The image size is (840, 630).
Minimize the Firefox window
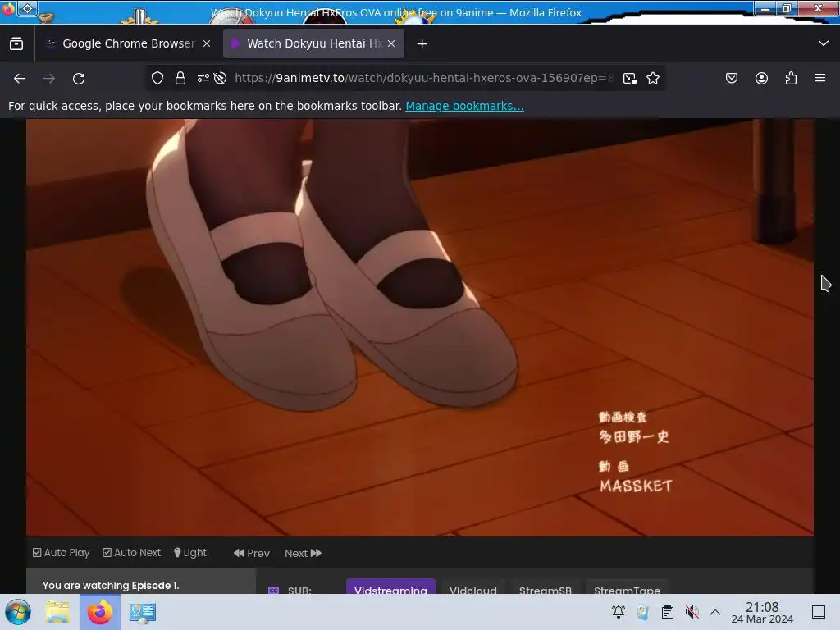(767, 8)
